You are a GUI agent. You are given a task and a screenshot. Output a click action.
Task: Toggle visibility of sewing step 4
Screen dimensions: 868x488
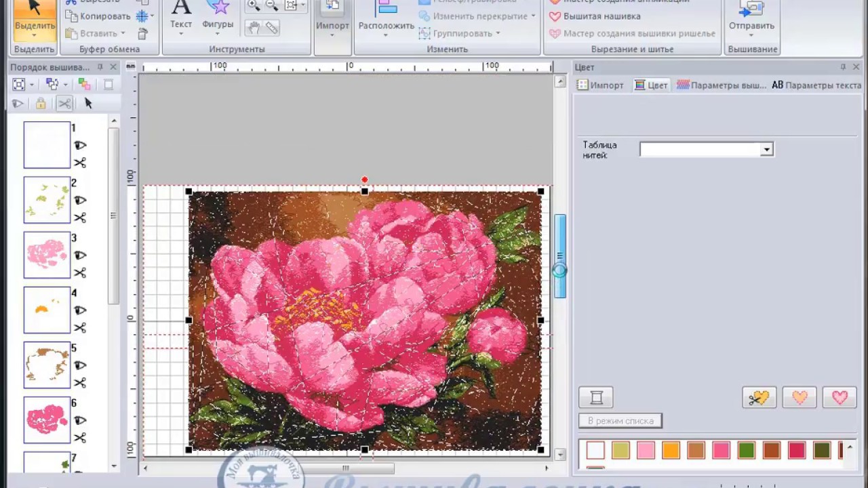click(80, 310)
